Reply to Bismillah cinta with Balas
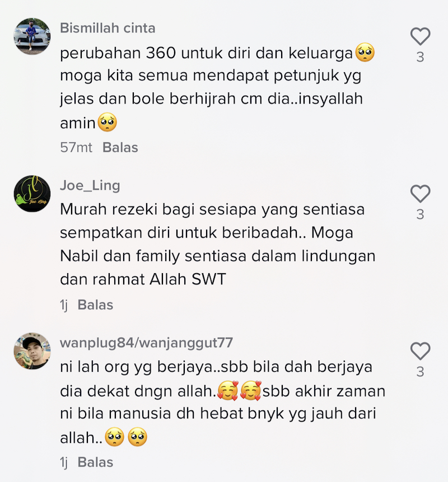Image resolution: width=448 pixels, height=482 pixels. tap(120, 148)
